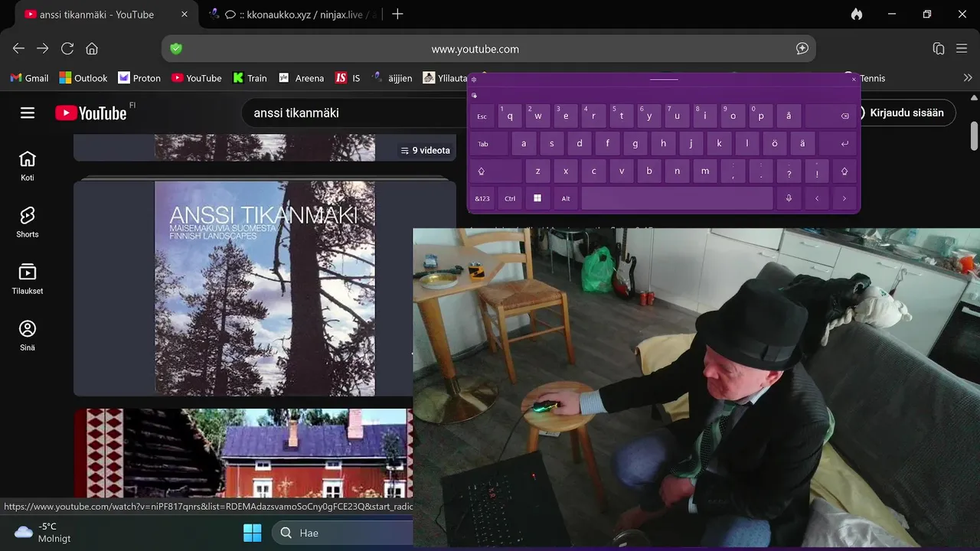
Task: Click touch keyboard drag handle bar
Action: pyautogui.click(x=664, y=79)
